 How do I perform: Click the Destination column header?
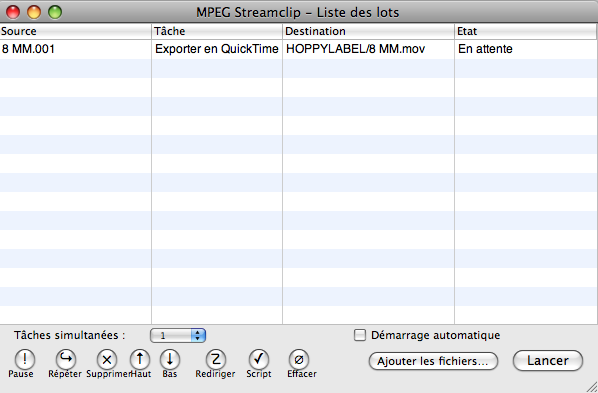click(x=368, y=31)
